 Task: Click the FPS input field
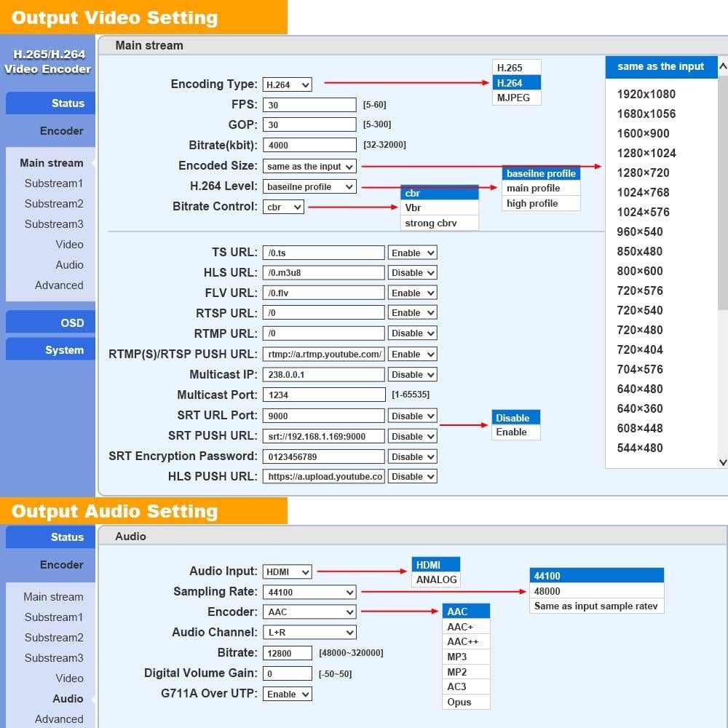click(309, 105)
